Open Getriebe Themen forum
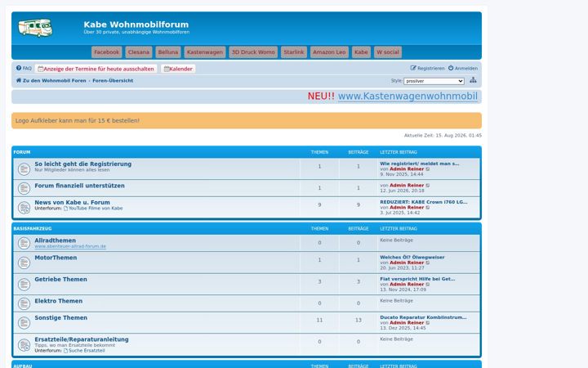The width and height of the screenshot is (588, 368). (60, 280)
